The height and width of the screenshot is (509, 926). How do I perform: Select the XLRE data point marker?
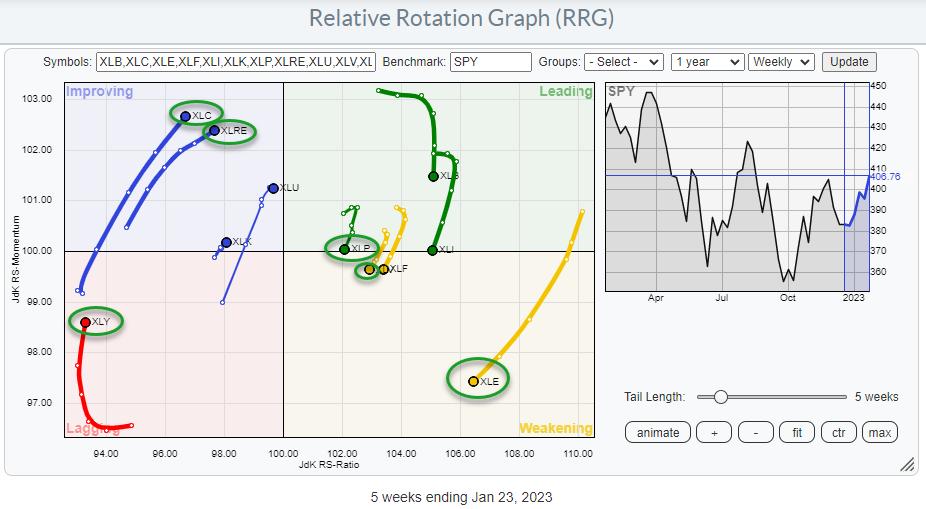tap(214, 130)
